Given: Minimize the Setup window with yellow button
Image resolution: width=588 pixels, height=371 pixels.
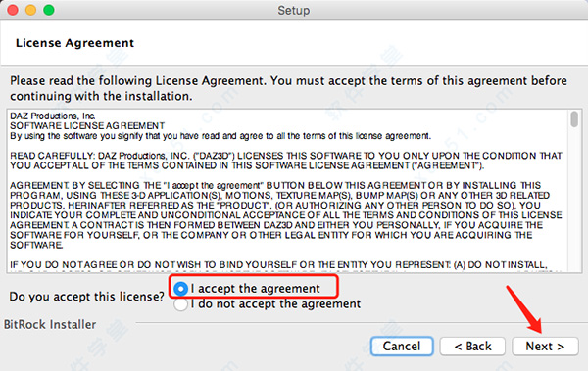Looking at the screenshot, I should point(30,10).
